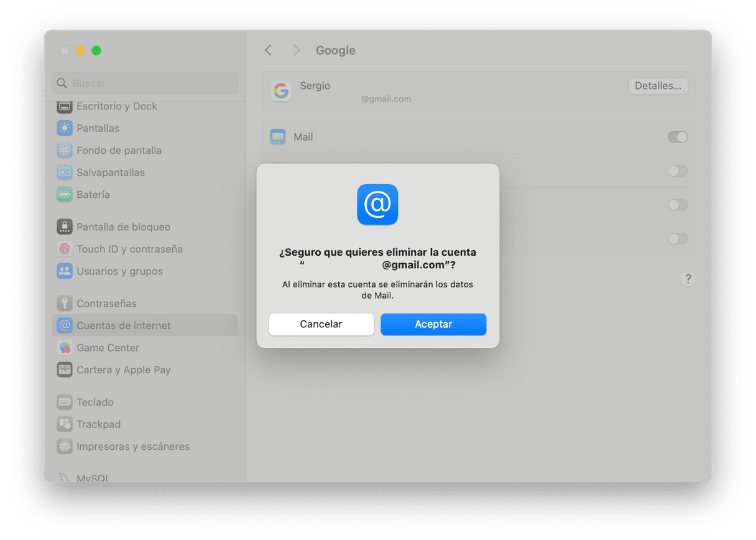Image resolution: width=756 pixels, height=540 pixels.
Task: Click the Impresoras y escáneres printer icon
Action: (x=65, y=446)
